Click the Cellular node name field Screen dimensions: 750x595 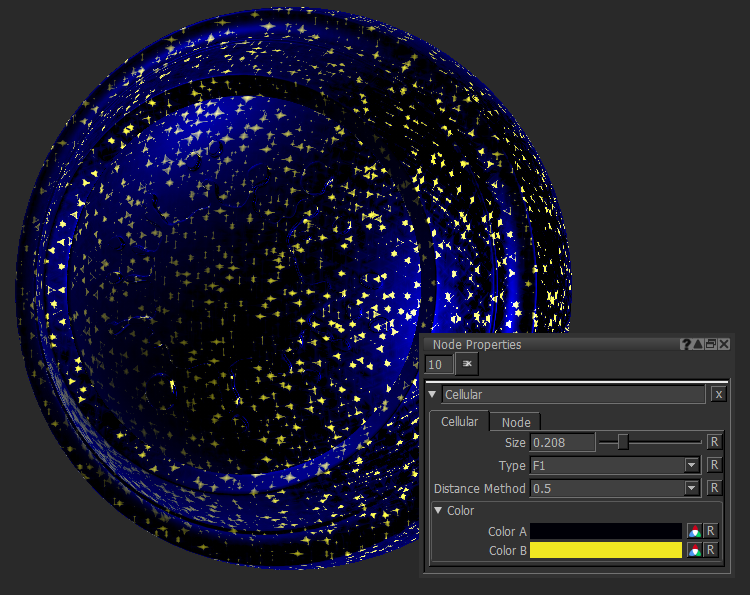coord(573,395)
